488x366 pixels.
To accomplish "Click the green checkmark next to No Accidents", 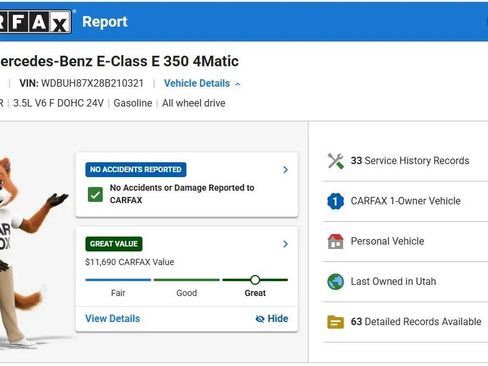I will coord(95,194).
